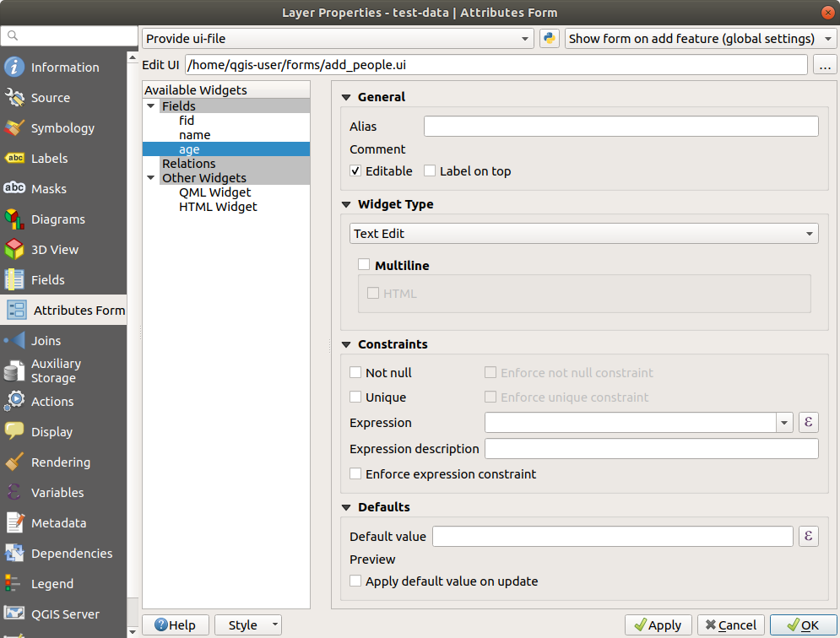Open the 3D View section
The height and width of the screenshot is (638, 840).
tap(54, 250)
